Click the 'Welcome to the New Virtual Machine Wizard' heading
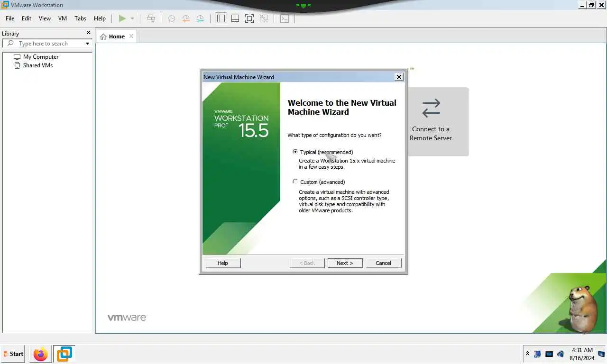This screenshot has height=364, width=607. (x=342, y=107)
